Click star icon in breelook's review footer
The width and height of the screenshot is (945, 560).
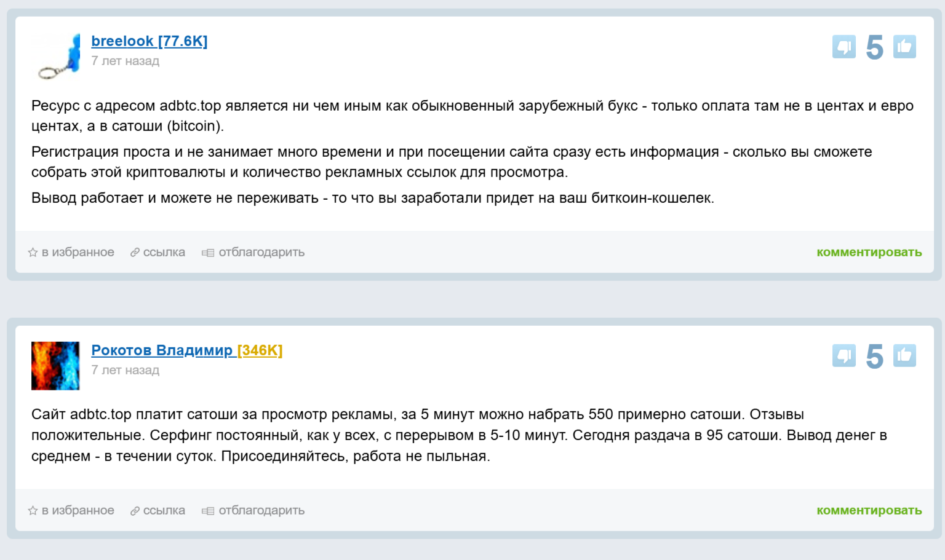tap(33, 253)
